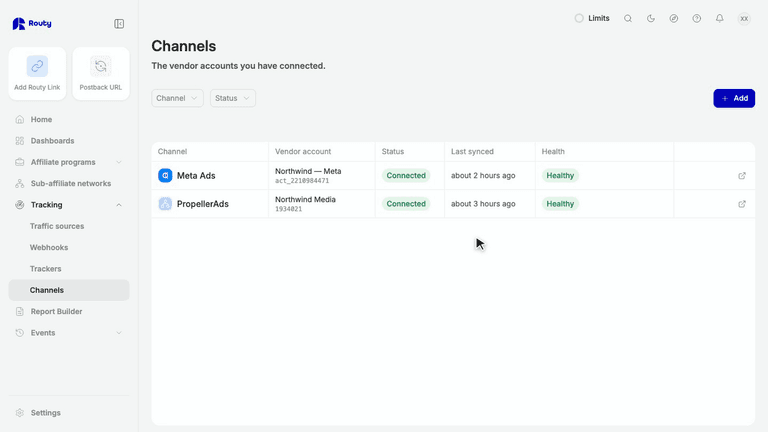Collapse the Tracking section chevron

(119, 205)
